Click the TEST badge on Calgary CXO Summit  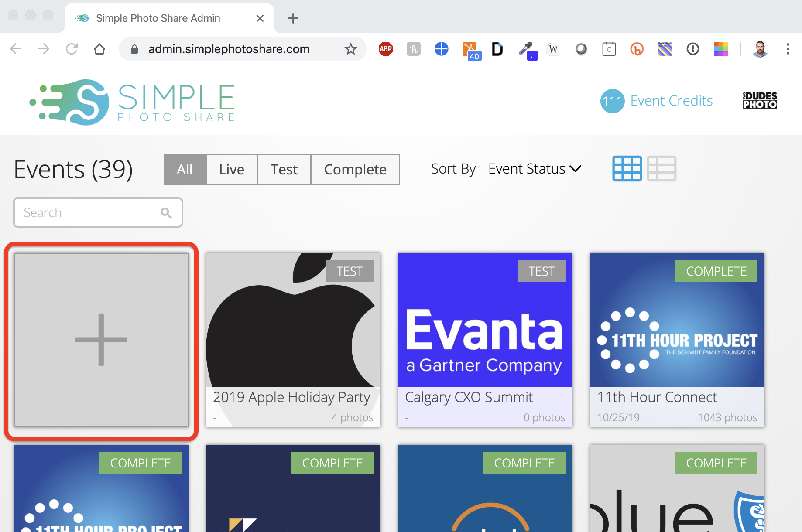542,271
